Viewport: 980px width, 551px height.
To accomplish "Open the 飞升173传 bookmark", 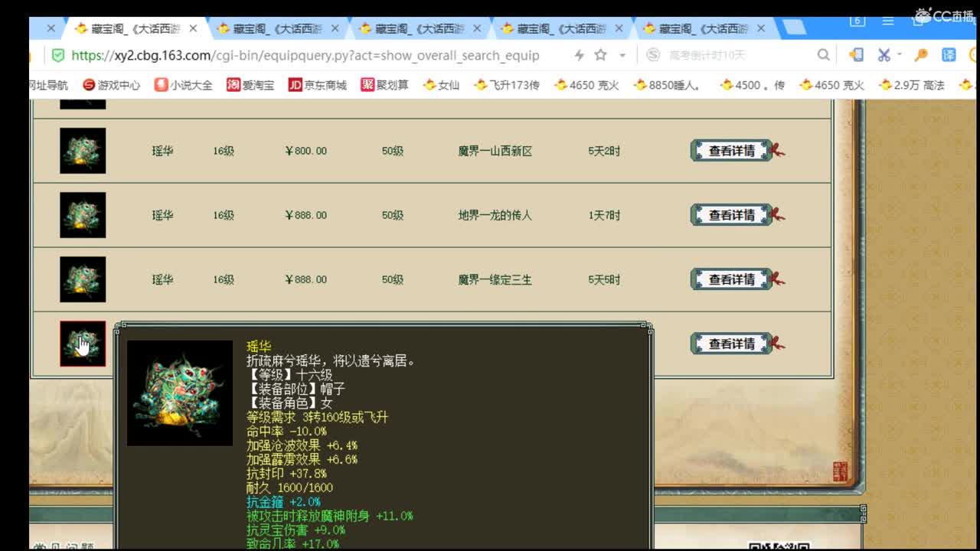I will pos(507,85).
